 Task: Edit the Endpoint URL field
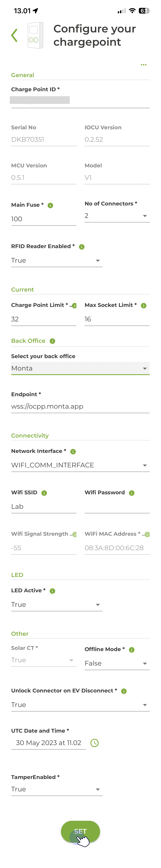(80, 407)
